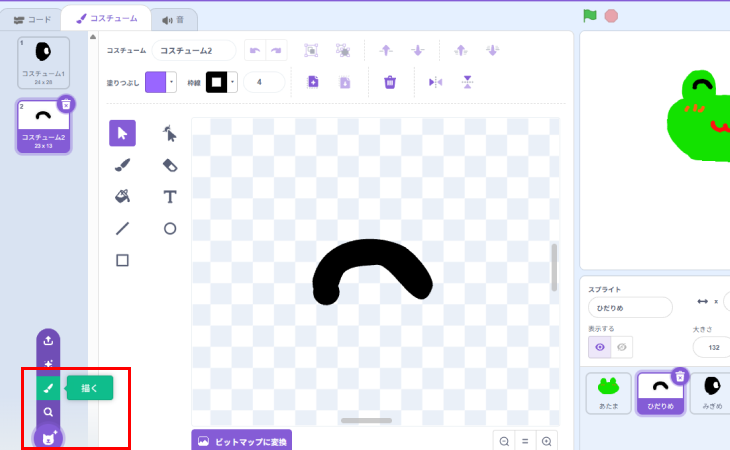Show the sprite using the eye icon
Image resolution: width=730 pixels, height=450 pixels.
click(x=600, y=346)
